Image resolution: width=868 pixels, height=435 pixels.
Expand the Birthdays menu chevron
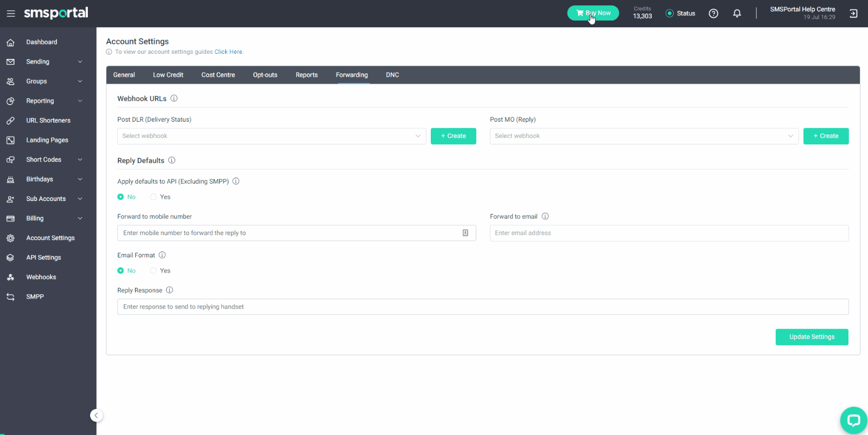pos(80,179)
